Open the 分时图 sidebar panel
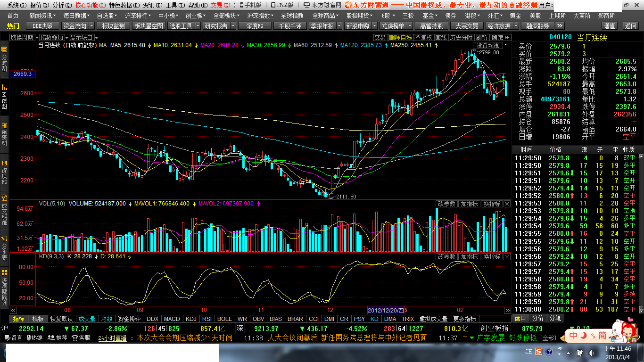644x362 pixels. 4,60
